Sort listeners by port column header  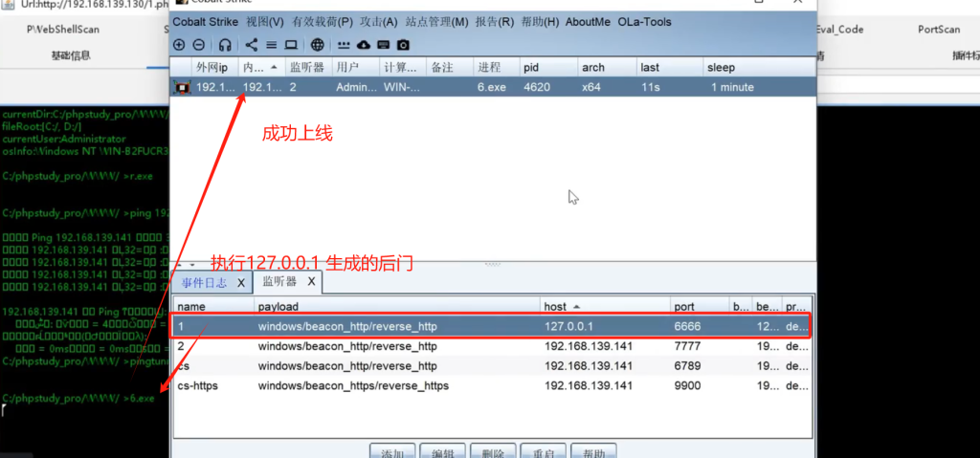click(x=700, y=306)
